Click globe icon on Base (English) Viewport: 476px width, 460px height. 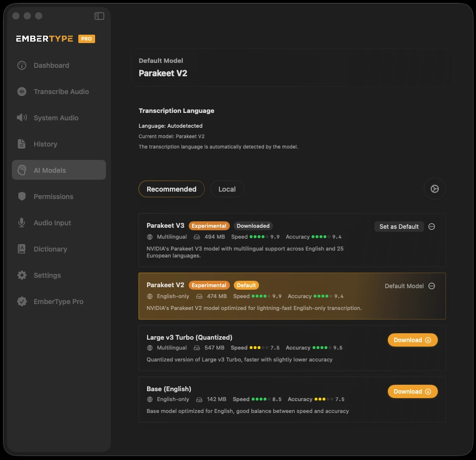coord(150,400)
